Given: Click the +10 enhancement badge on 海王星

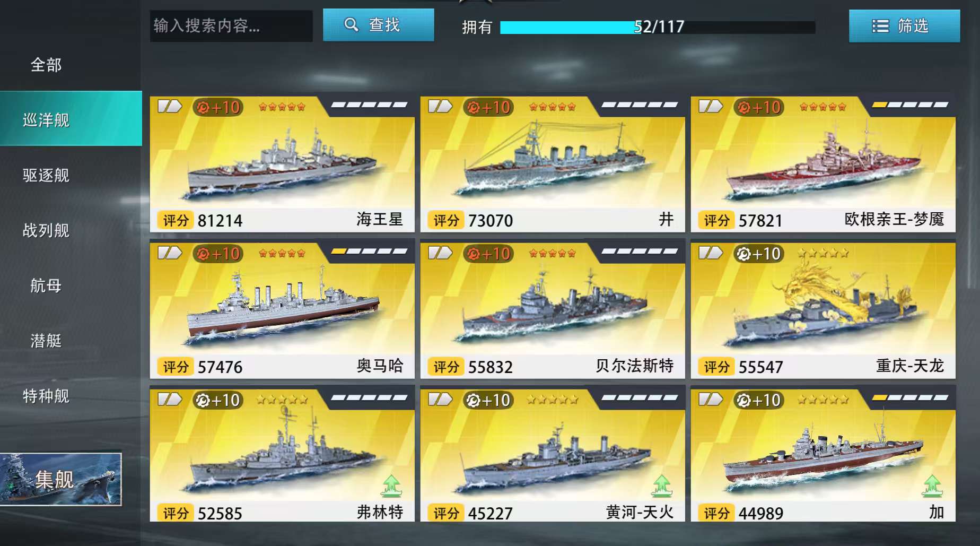Looking at the screenshot, I should coord(218,108).
